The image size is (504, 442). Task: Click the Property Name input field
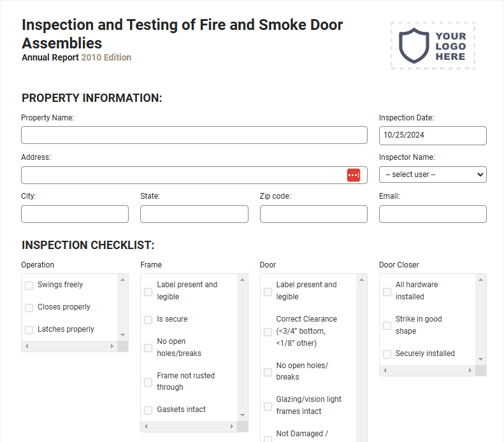[194, 135]
